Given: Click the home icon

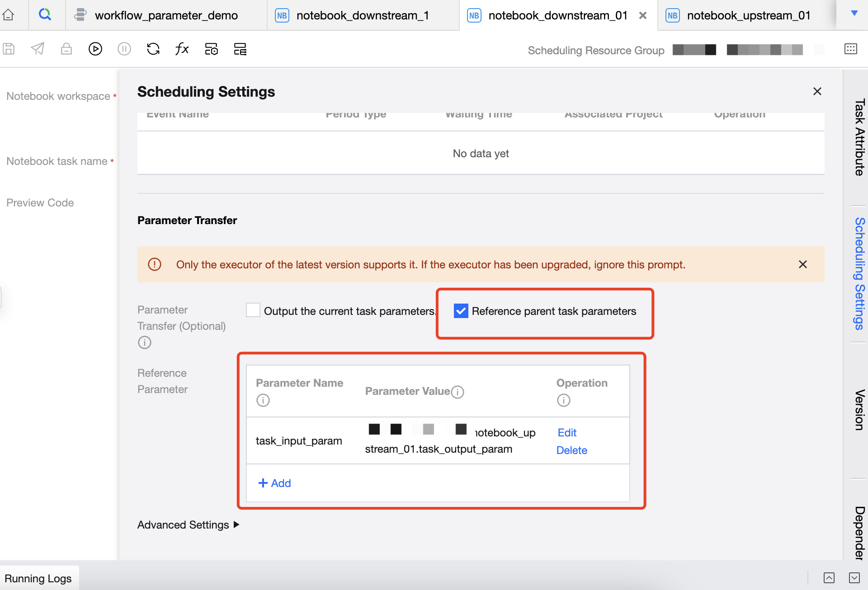Looking at the screenshot, I should click(x=9, y=15).
